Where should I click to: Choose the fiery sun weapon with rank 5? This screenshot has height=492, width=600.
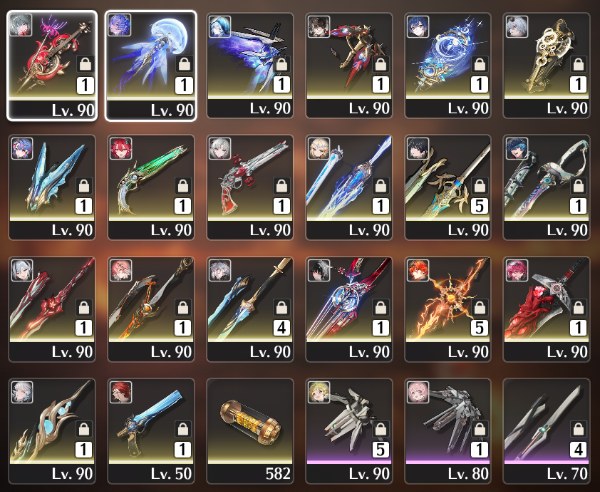coord(448,309)
